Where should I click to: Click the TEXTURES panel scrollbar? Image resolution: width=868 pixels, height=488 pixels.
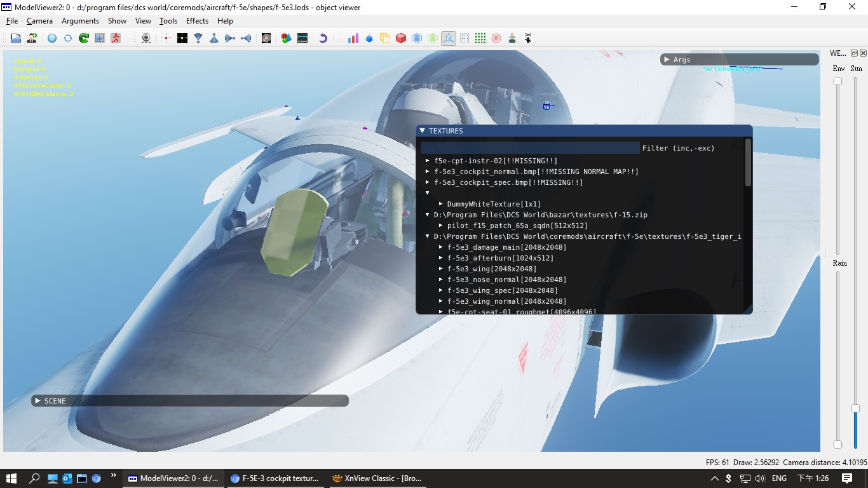point(748,163)
